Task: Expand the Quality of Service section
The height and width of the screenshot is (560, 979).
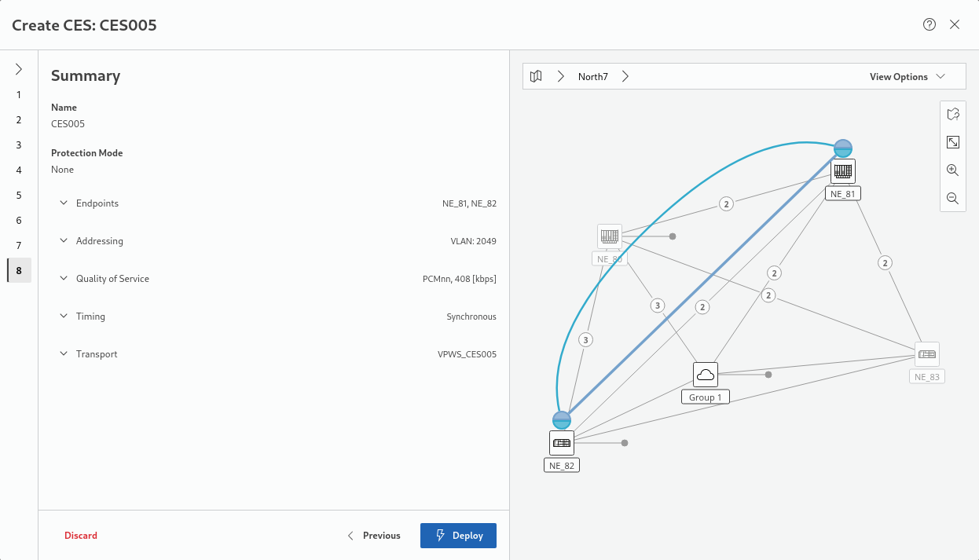Action: click(64, 279)
